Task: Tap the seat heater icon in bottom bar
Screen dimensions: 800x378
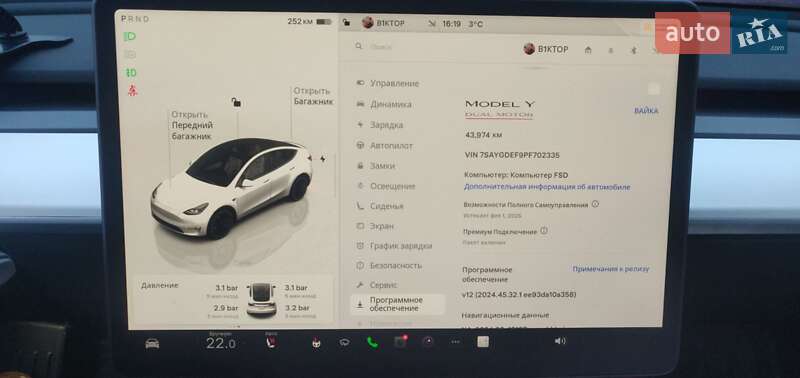Action: [x=271, y=343]
